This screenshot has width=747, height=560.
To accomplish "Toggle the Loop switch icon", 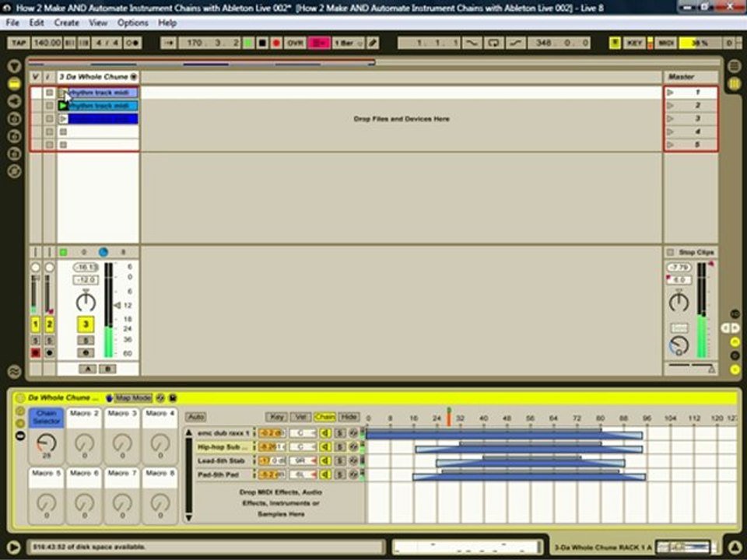I will pos(494,43).
